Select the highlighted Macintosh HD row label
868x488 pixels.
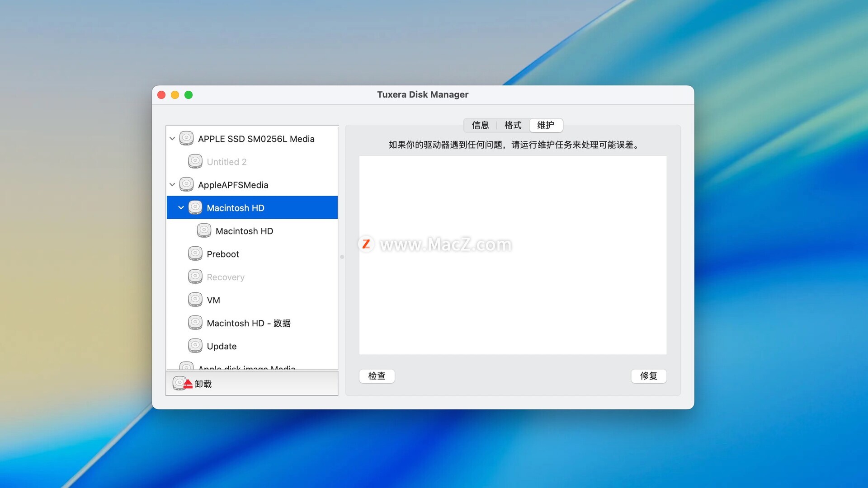tap(236, 208)
